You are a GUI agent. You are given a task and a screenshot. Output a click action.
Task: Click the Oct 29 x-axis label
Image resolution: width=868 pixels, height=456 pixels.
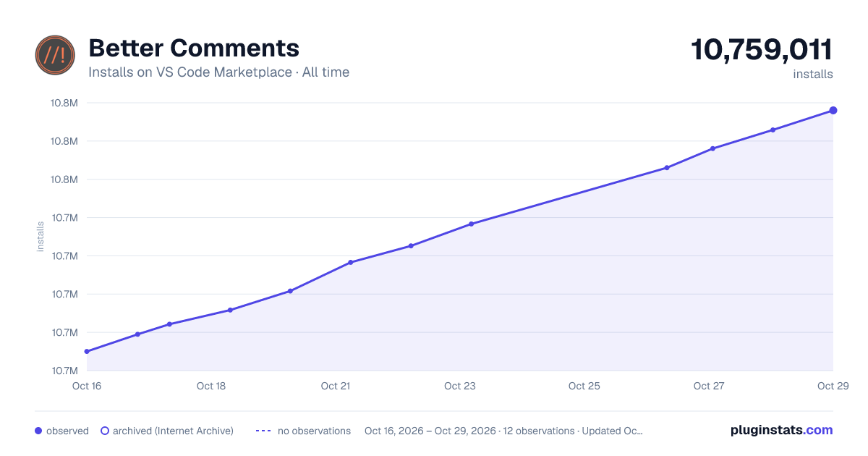point(833,386)
